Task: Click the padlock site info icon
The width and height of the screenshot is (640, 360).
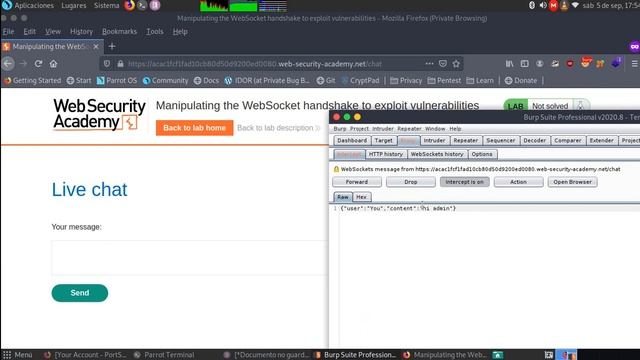Action: click(x=120, y=64)
